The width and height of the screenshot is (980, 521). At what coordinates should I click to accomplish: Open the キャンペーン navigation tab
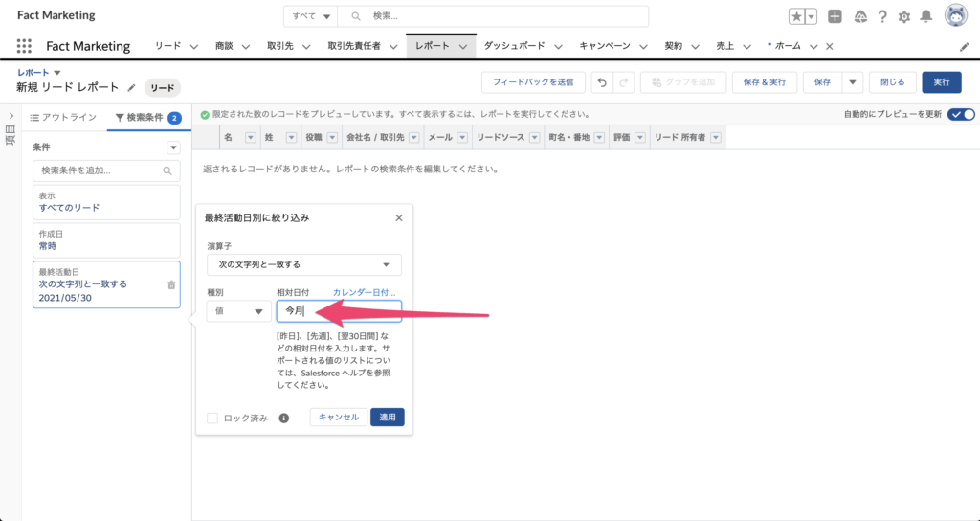coord(605,46)
